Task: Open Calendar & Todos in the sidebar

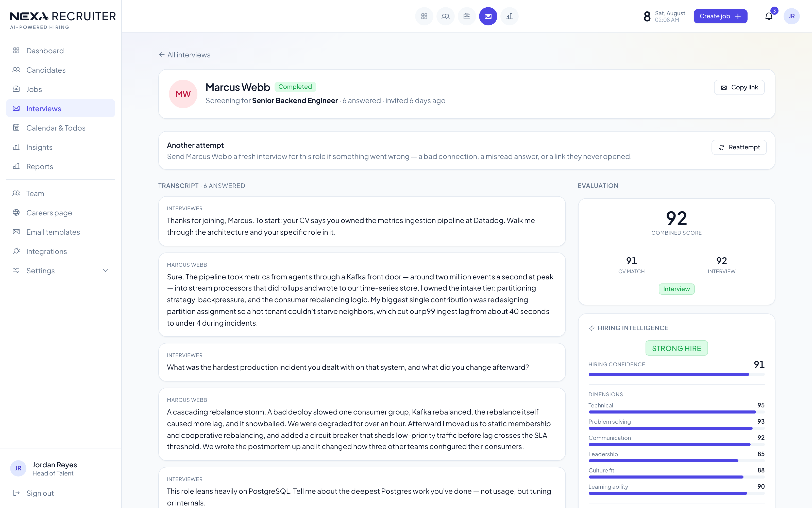Action: (61, 128)
